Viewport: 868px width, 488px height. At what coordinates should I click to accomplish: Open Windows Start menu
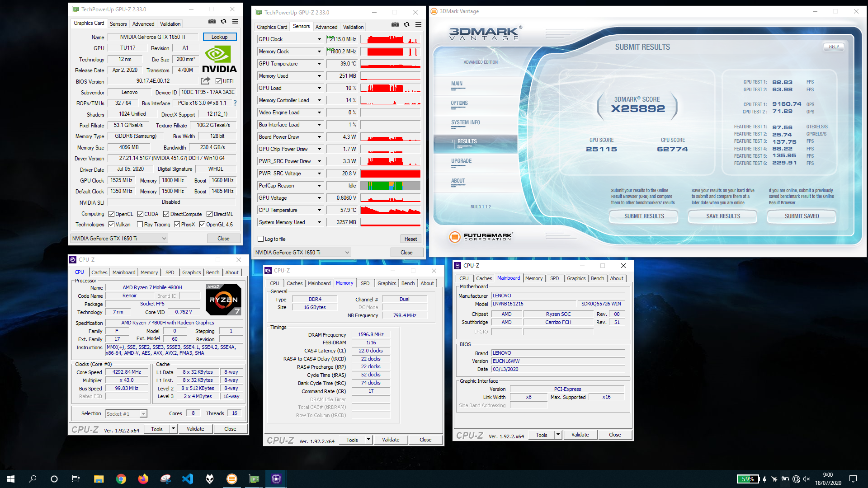[x=11, y=479]
